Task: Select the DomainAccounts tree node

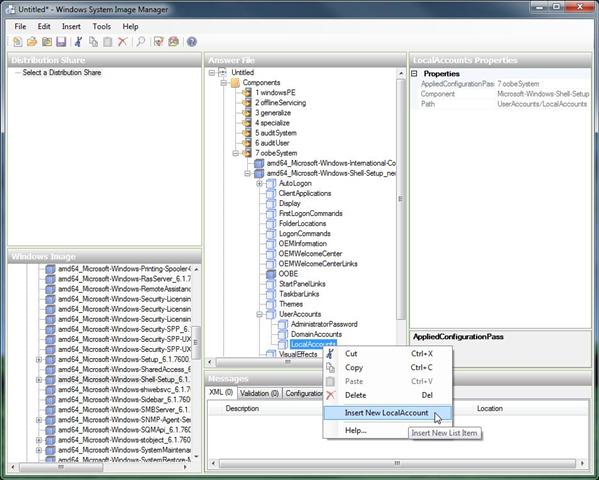Action: click(316, 334)
